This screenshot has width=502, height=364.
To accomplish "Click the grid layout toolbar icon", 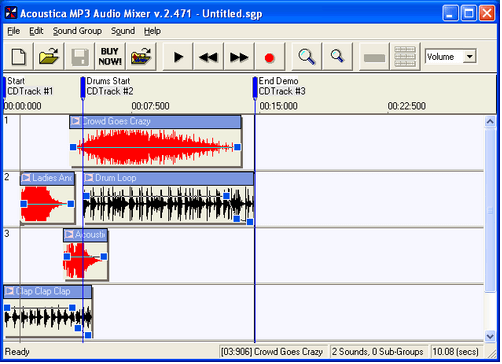I will click(x=405, y=57).
